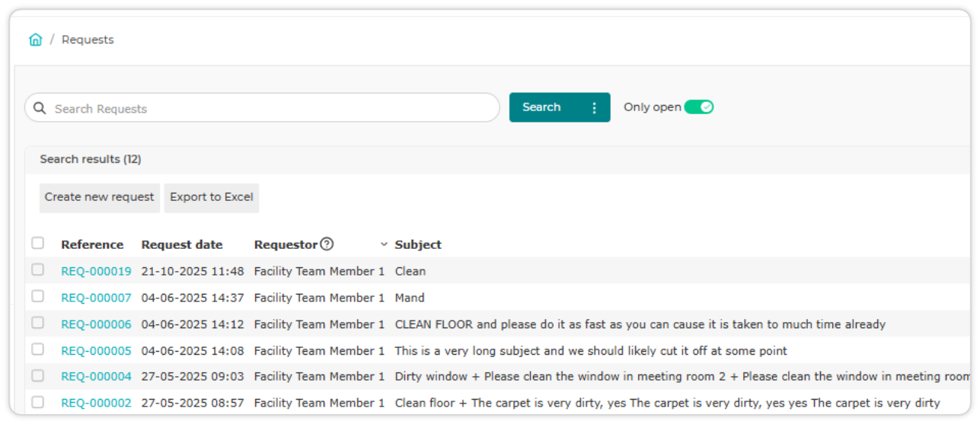Expand the Requestor column sort chevron
980x424 pixels.
click(x=384, y=244)
